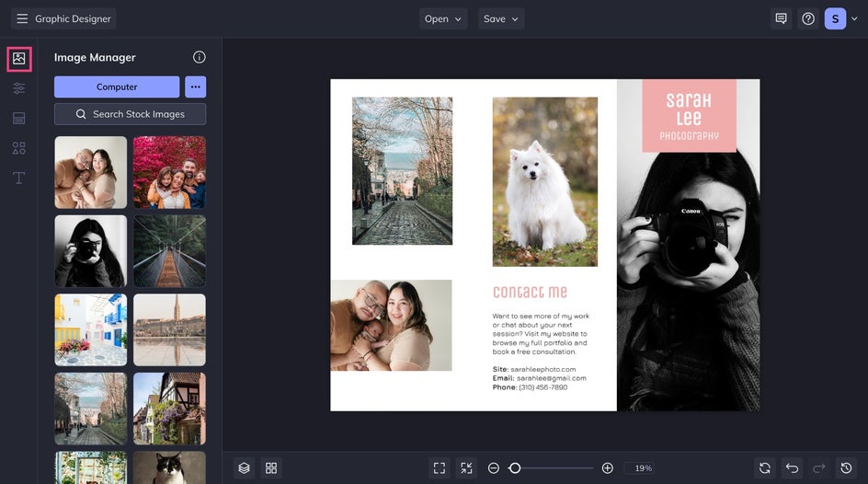The image size is (868, 484).
Task: Select the black and white photographer thumbnail
Action: click(91, 251)
